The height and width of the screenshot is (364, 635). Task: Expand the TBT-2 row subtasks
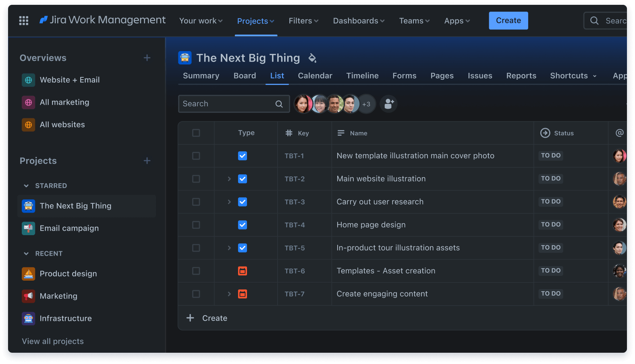click(229, 179)
